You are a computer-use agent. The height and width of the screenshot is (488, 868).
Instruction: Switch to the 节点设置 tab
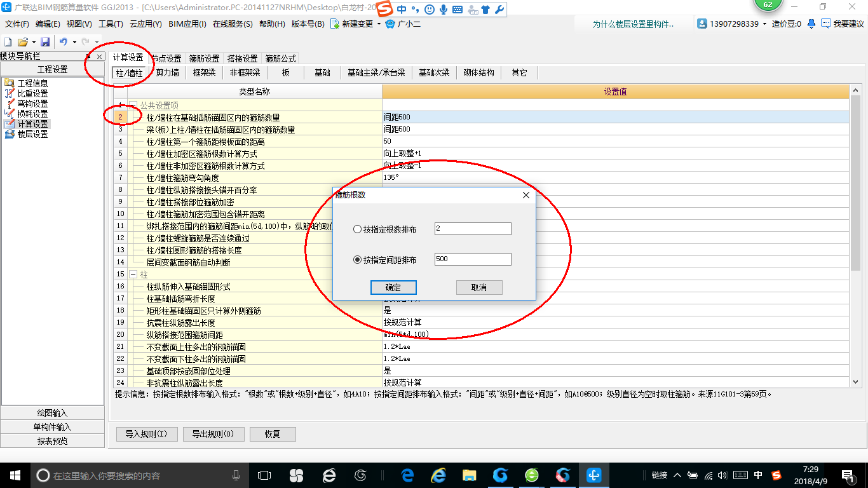pyautogui.click(x=166, y=58)
